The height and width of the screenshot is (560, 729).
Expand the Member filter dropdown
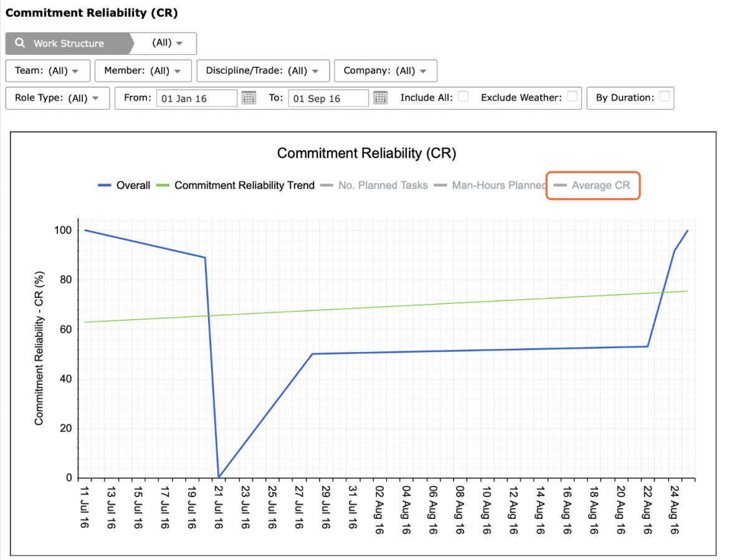[143, 70]
